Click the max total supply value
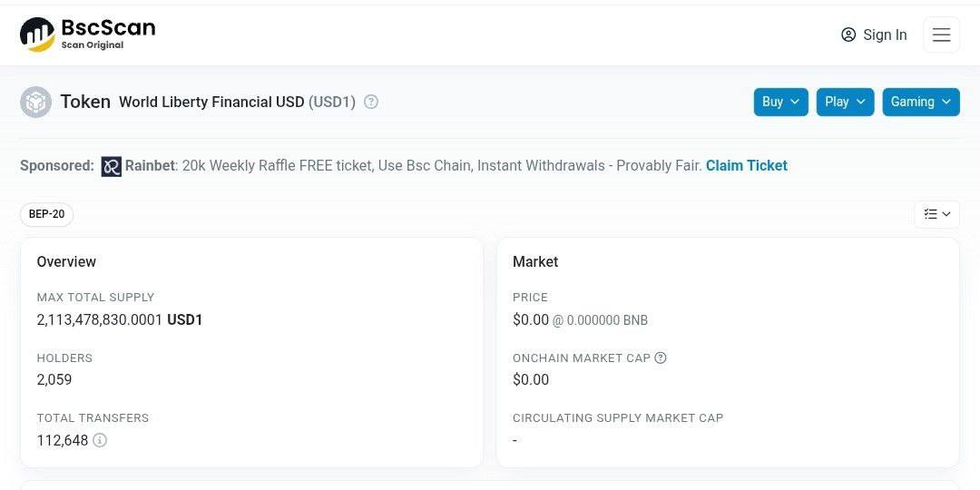The image size is (980, 490). pos(120,320)
